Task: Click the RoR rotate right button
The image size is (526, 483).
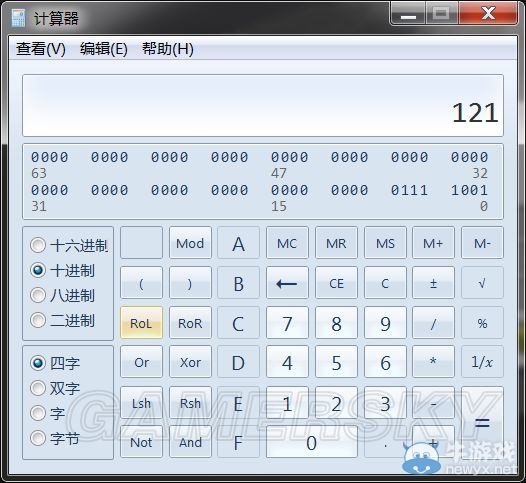Action: click(190, 322)
